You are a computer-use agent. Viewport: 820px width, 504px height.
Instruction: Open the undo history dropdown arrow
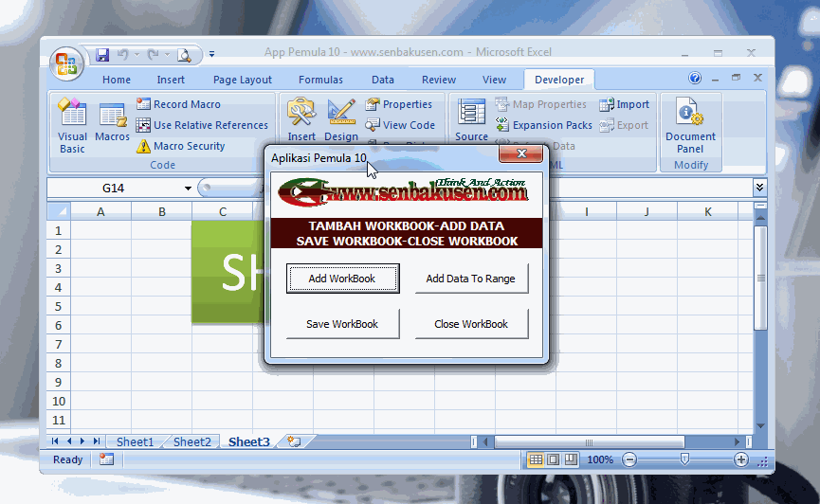pos(137,54)
